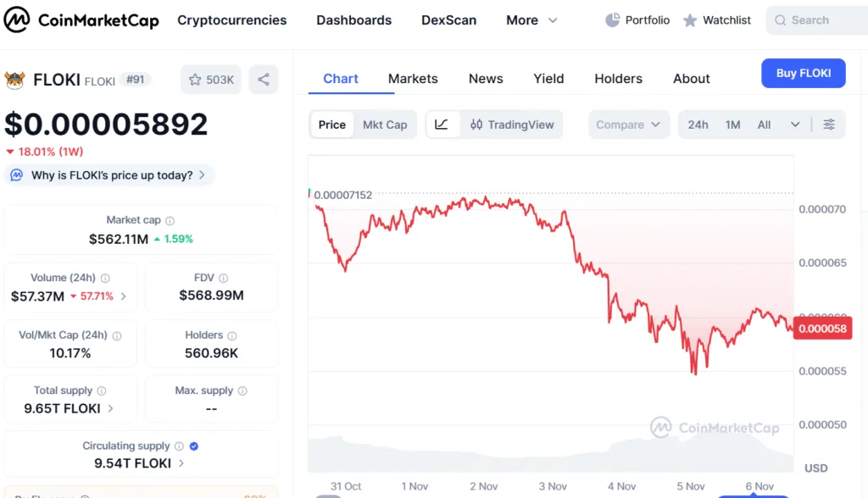Select the 1M chart range
Screen dimensions: 868x498
pos(732,124)
